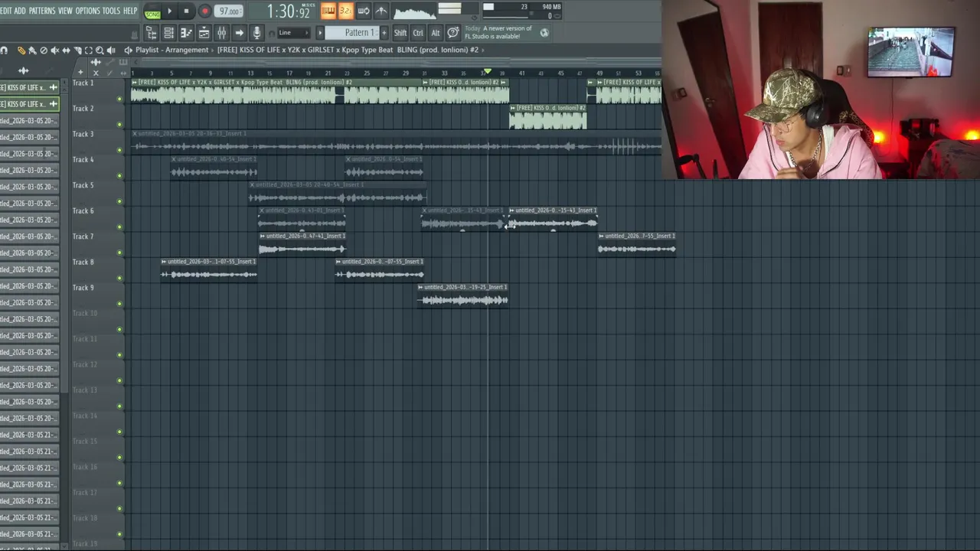Open the PATTERNS menu
This screenshot has width=980, height=551.
pos(42,11)
